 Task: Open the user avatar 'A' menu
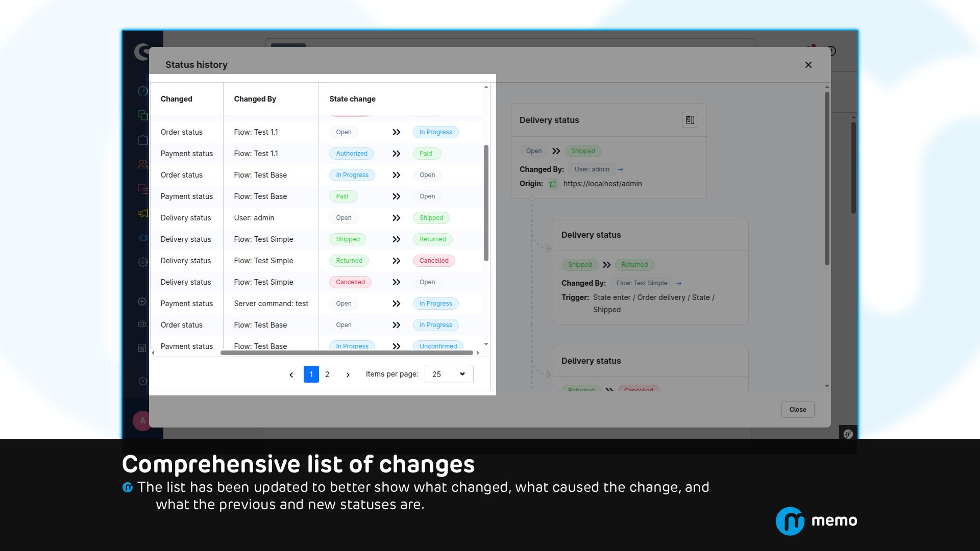(142, 421)
